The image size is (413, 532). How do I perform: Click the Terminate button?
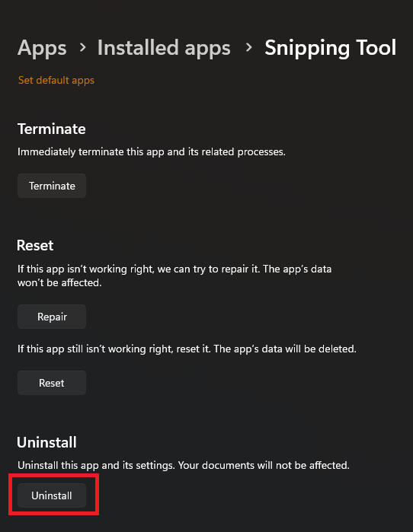point(52,186)
